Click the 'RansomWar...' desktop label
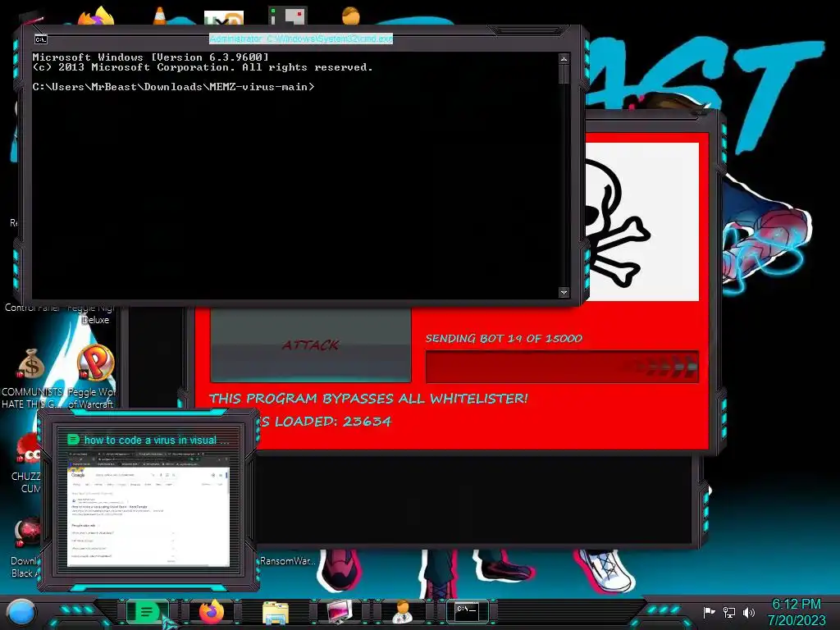Screen dimensions: 840x630 288,561
